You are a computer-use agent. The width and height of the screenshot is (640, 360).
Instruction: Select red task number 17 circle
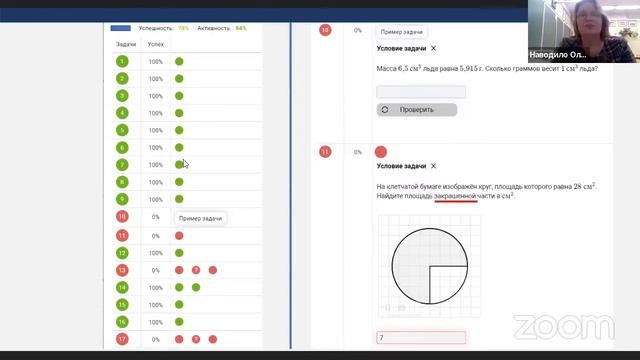click(122, 339)
